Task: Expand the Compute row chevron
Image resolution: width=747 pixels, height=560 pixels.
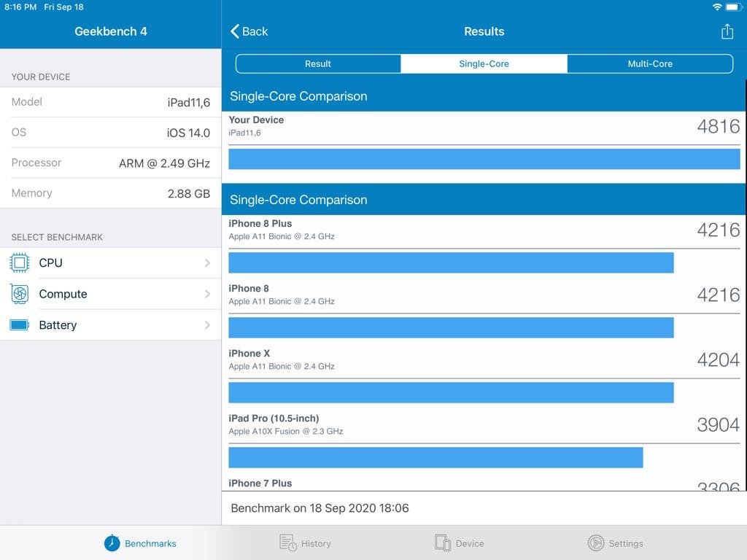Action: pyautogui.click(x=207, y=294)
